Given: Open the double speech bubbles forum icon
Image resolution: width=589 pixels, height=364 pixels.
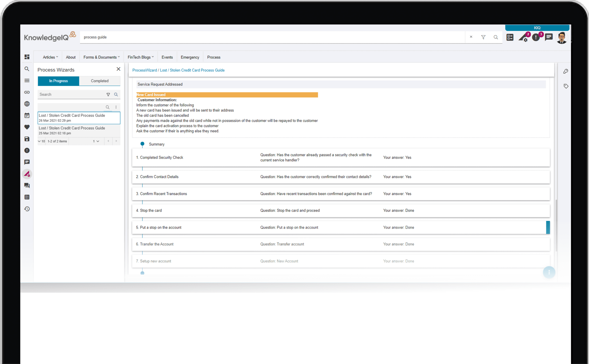Looking at the screenshot, I should tap(27, 185).
